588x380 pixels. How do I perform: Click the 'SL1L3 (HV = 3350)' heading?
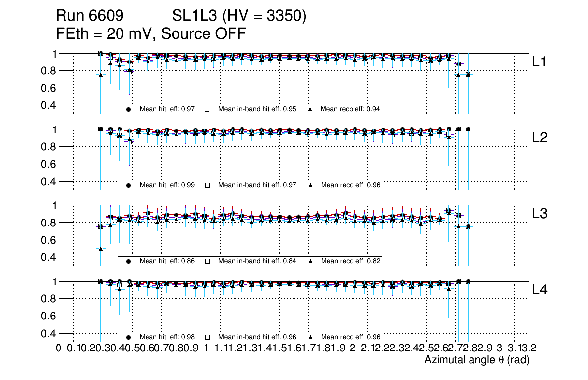[x=239, y=17]
